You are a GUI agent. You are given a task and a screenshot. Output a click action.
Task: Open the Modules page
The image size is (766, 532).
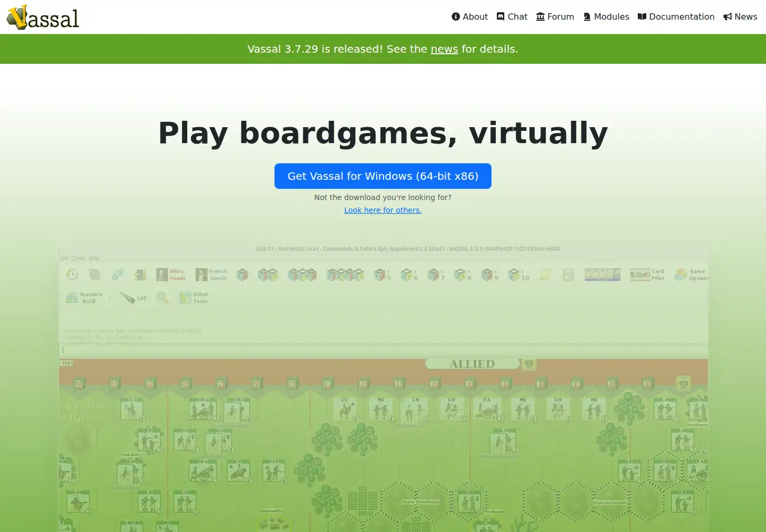[606, 16]
